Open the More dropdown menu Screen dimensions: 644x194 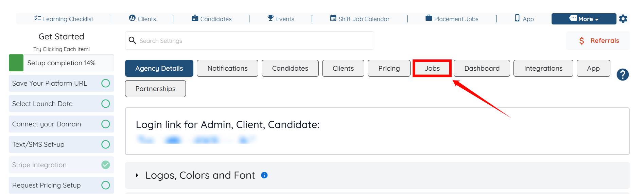coord(584,19)
